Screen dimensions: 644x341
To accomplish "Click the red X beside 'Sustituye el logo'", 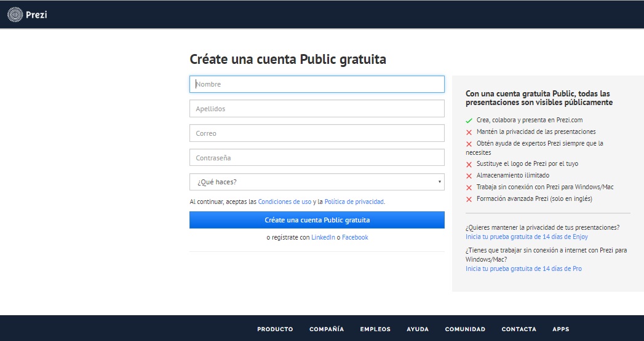I will tap(469, 164).
